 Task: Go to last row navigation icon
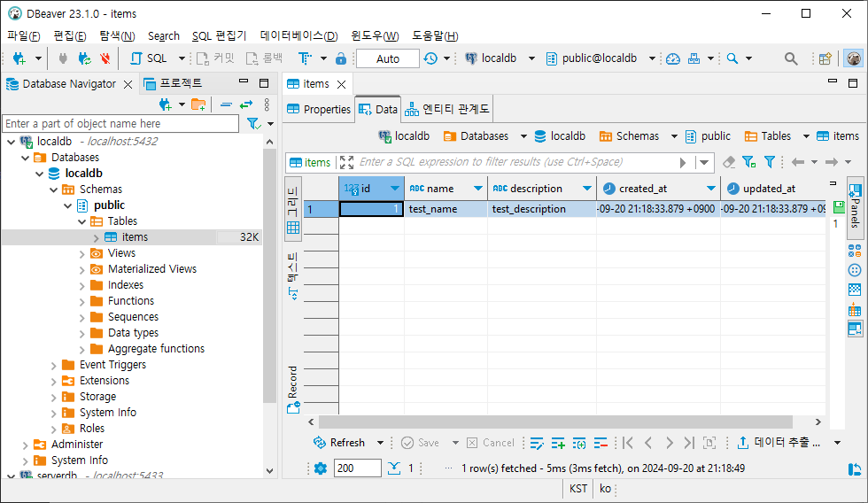[689, 443]
